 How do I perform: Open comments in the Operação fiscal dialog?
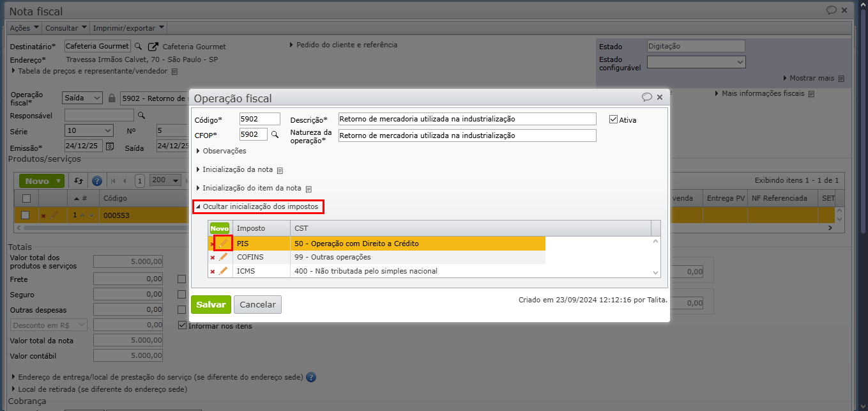point(646,97)
